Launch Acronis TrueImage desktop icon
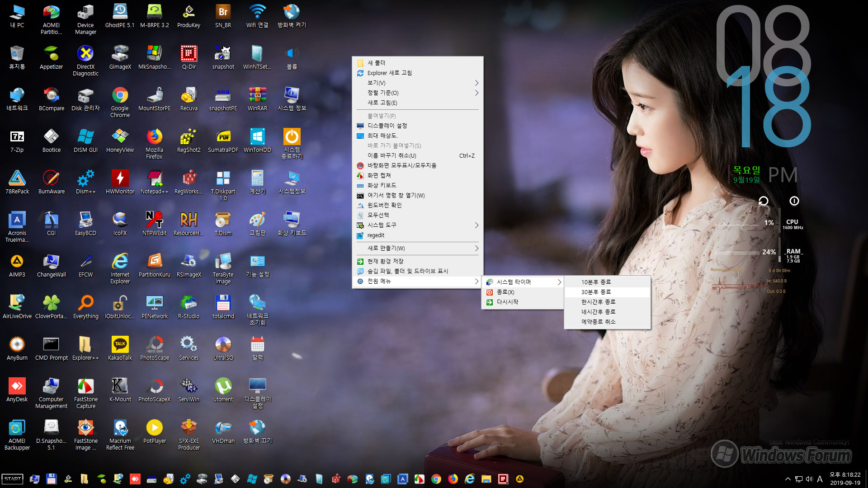The image size is (868, 488). [x=17, y=227]
